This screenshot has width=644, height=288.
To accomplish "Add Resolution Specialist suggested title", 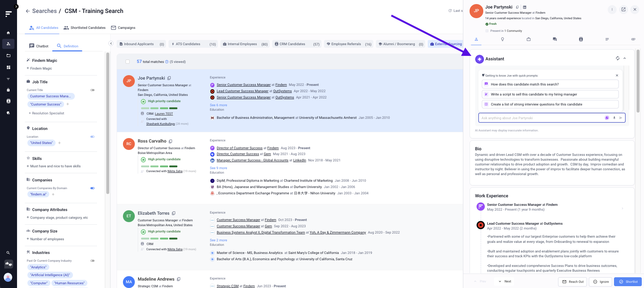I will (x=46, y=113).
